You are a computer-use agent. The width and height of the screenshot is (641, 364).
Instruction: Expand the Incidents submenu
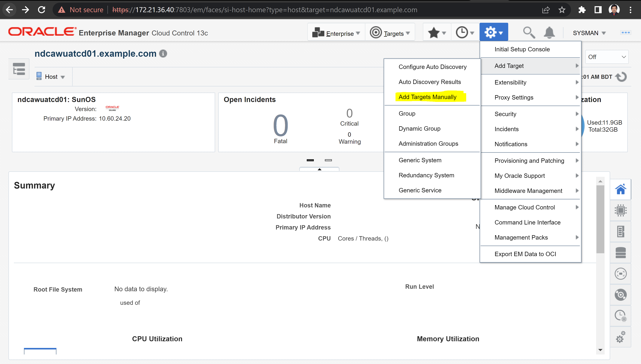(530, 129)
